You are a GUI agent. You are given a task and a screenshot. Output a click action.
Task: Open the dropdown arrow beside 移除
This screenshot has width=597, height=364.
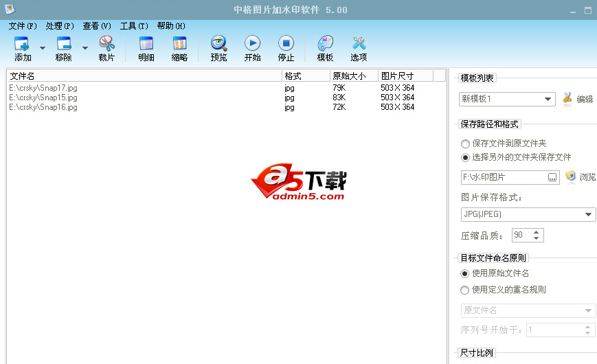coord(85,48)
